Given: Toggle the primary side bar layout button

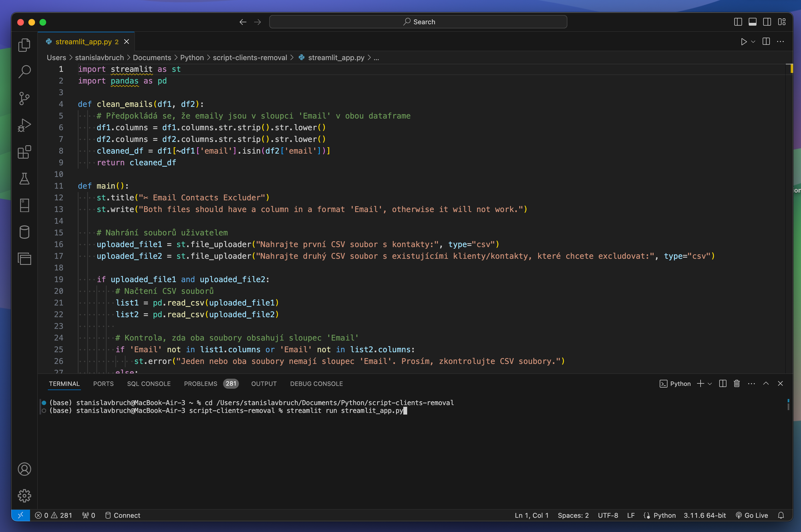Looking at the screenshot, I should point(738,22).
